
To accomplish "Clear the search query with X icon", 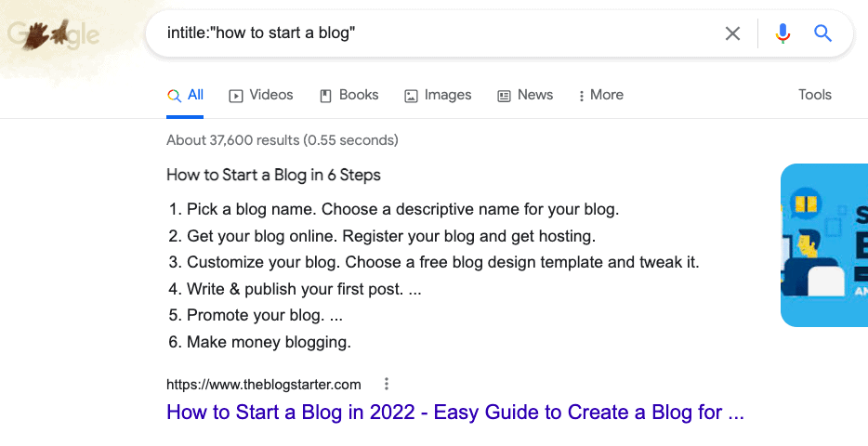I will [732, 33].
